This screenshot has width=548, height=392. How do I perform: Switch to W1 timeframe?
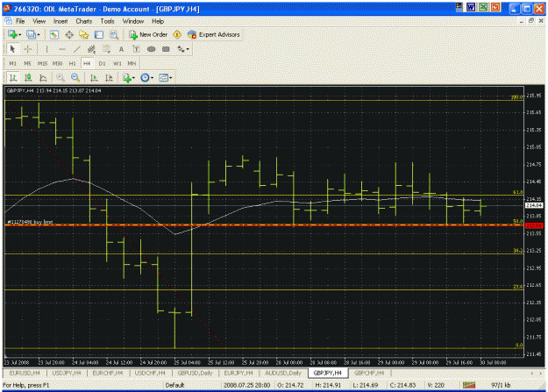[x=117, y=64]
